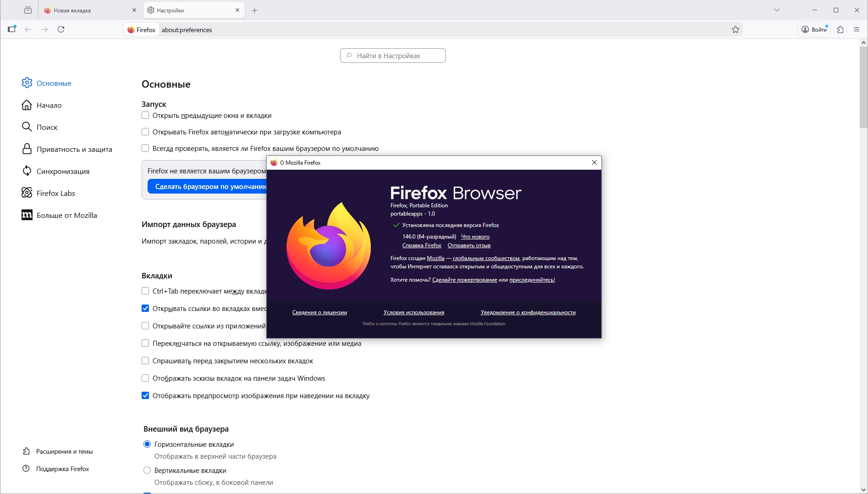Viewport: 868px width, 494px height.
Task: Enable Открыть предыдущие окна и вкладки checkbox
Action: (145, 116)
